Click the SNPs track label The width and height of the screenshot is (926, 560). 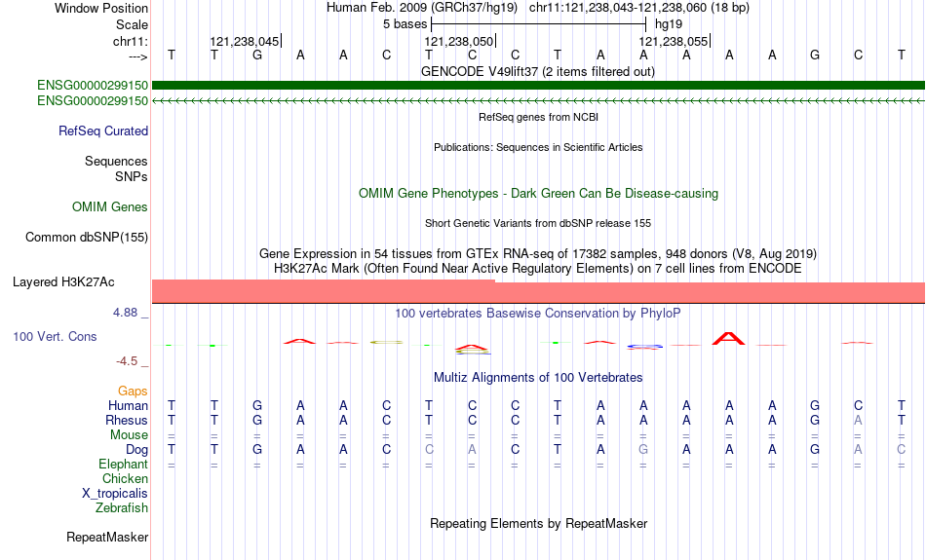click(132, 176)
